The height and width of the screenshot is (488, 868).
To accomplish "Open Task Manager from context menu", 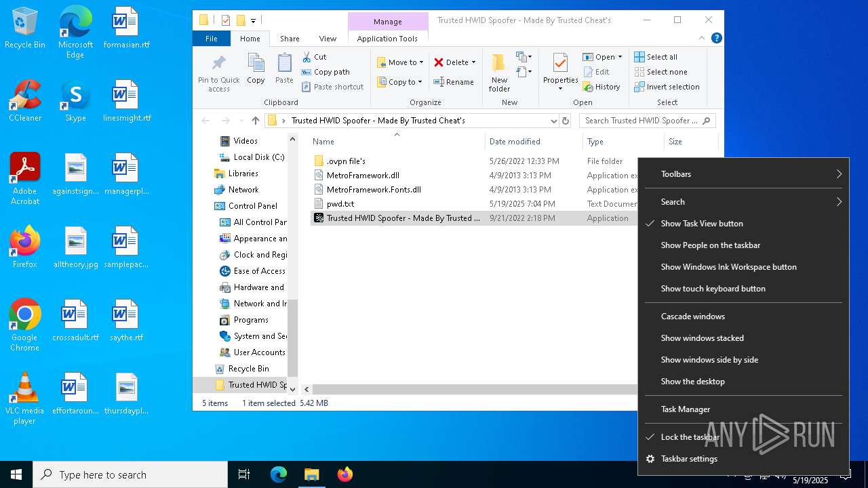I will tap(743, 409).
